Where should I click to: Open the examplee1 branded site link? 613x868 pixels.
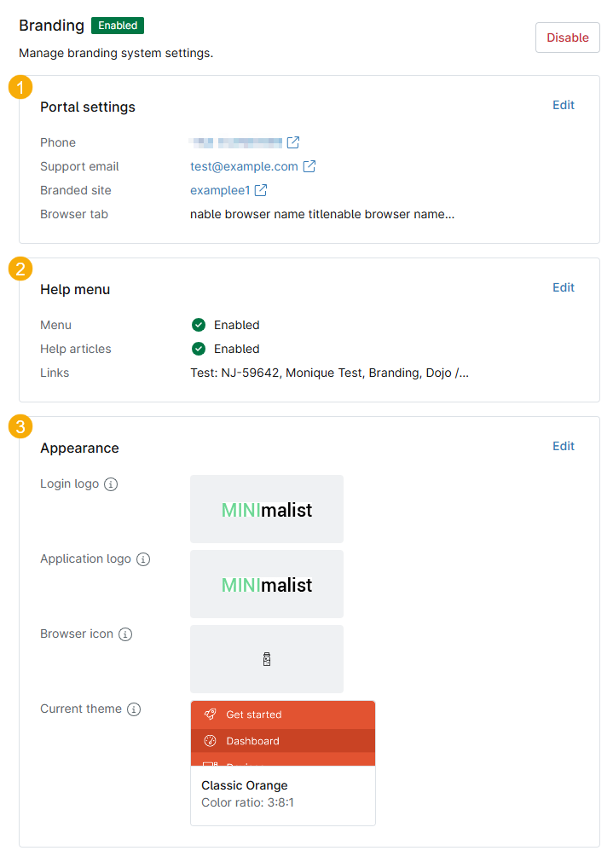coord(220,190)
